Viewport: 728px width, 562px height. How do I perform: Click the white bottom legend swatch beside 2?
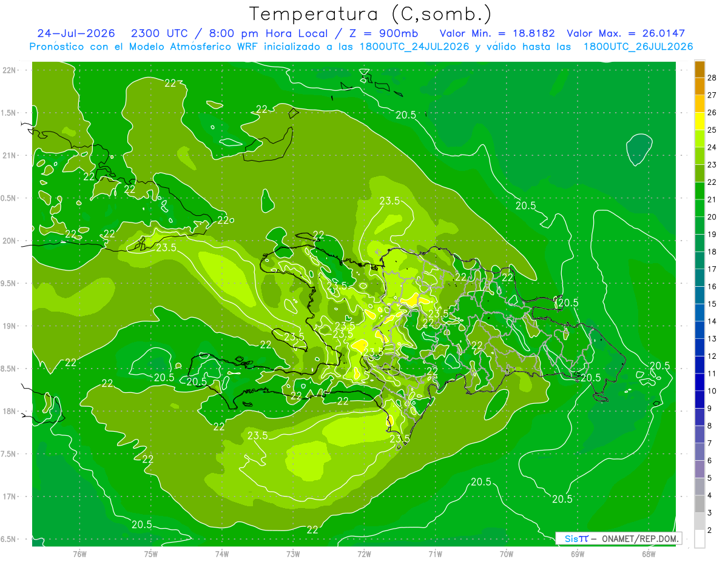tap(699, 539)
